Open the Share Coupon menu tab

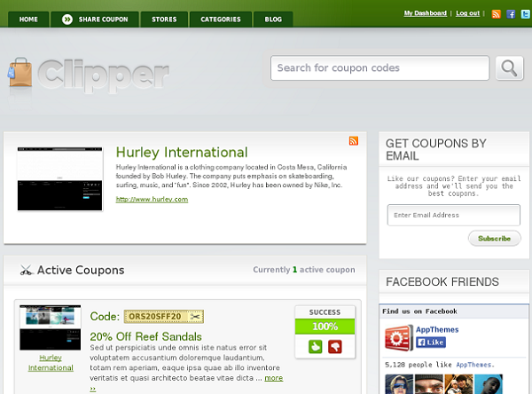click(x=95, y=20)
